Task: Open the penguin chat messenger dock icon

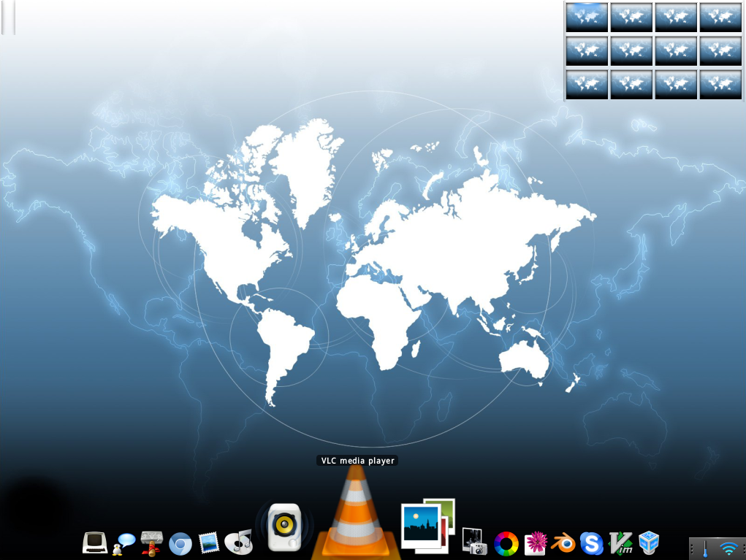Action: point(123,544)
